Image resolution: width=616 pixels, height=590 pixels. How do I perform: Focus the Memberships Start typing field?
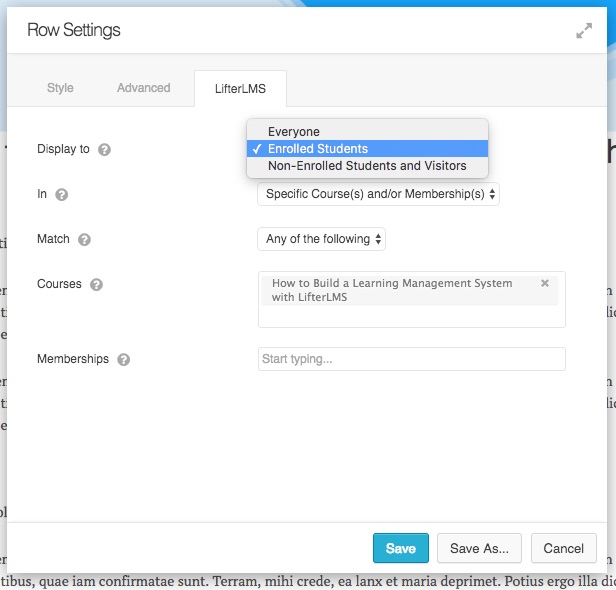tap(412, 359)
